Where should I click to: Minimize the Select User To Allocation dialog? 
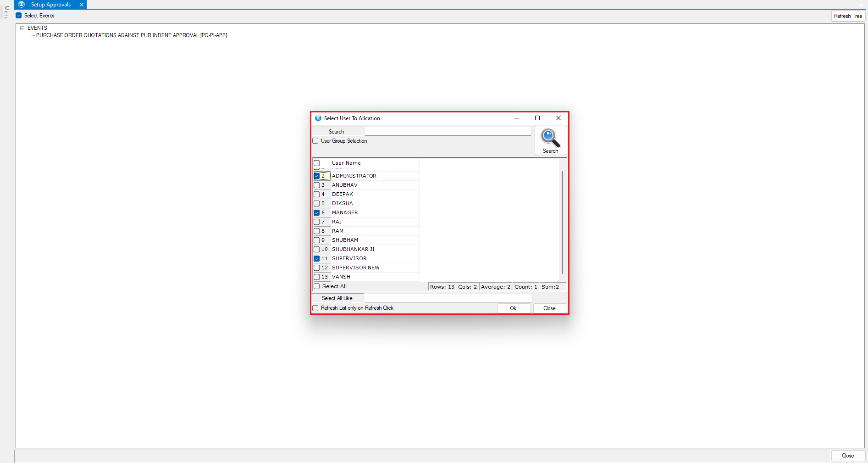[517, 118]
